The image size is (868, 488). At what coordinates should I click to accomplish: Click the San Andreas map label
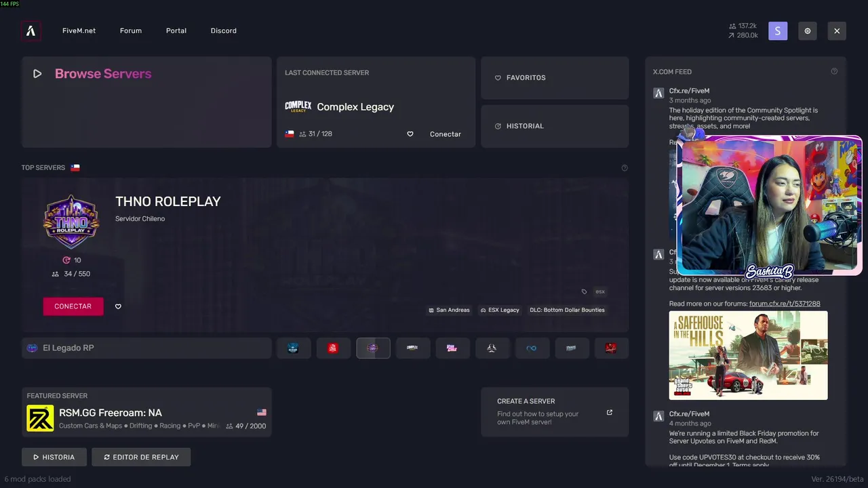449,310
